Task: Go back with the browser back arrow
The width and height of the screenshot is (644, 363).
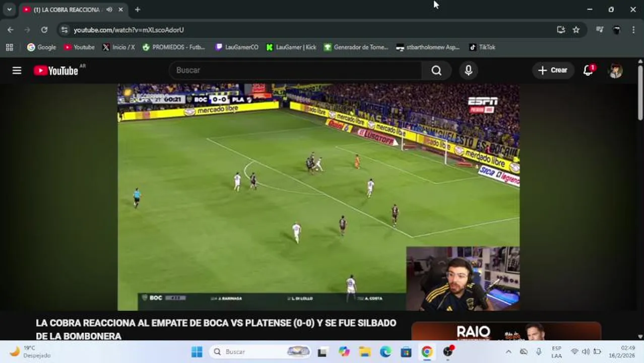Action: coord(10,30)
